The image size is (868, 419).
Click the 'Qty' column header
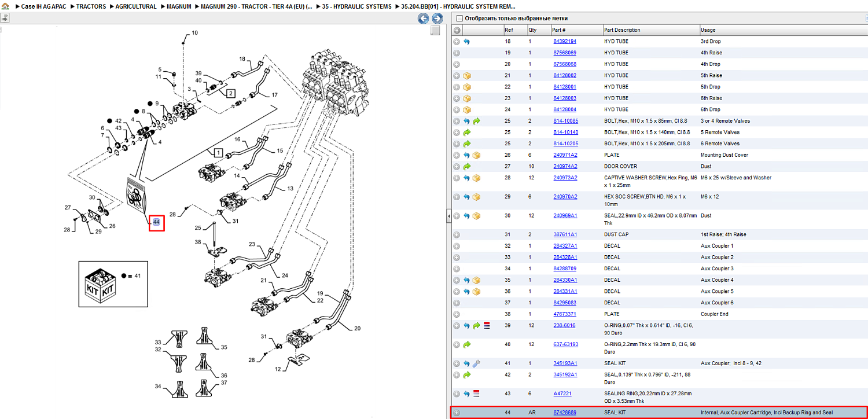click(x=532, y=30)
